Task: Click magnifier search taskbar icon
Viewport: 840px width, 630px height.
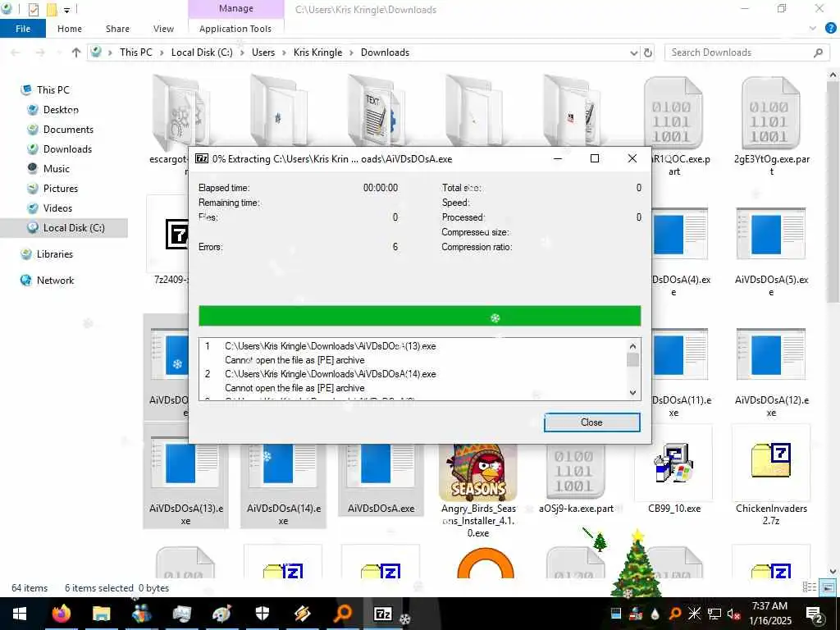Action: (342, 614)
